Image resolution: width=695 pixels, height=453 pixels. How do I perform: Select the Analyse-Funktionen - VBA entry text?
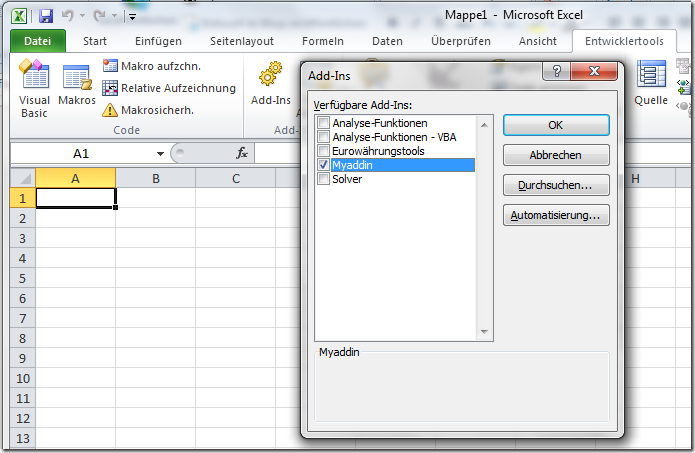(394, 137)
